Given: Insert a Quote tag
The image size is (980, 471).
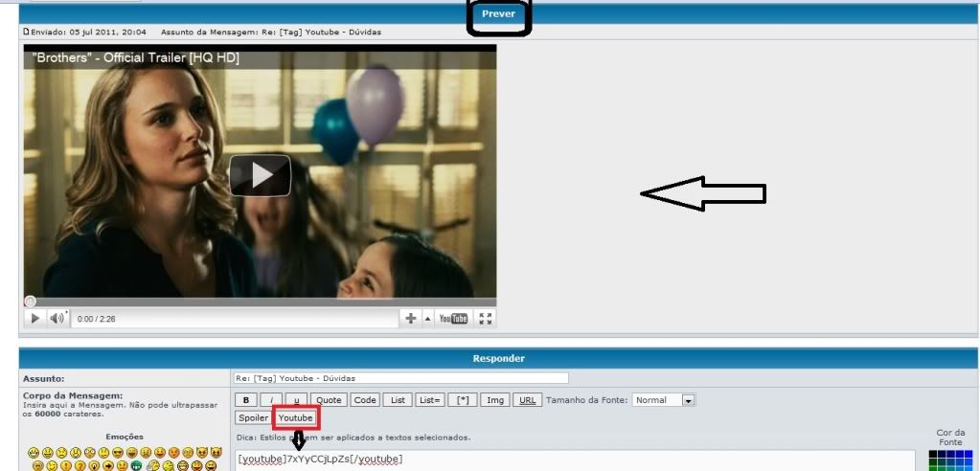Looking at the screenshot, I should pos(329,400).
